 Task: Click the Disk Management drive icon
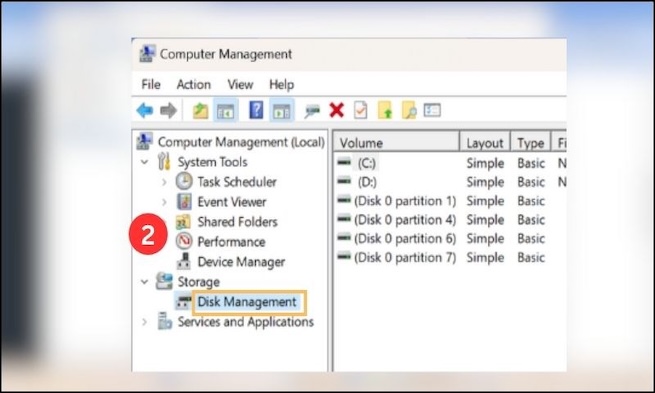[183, 302]
